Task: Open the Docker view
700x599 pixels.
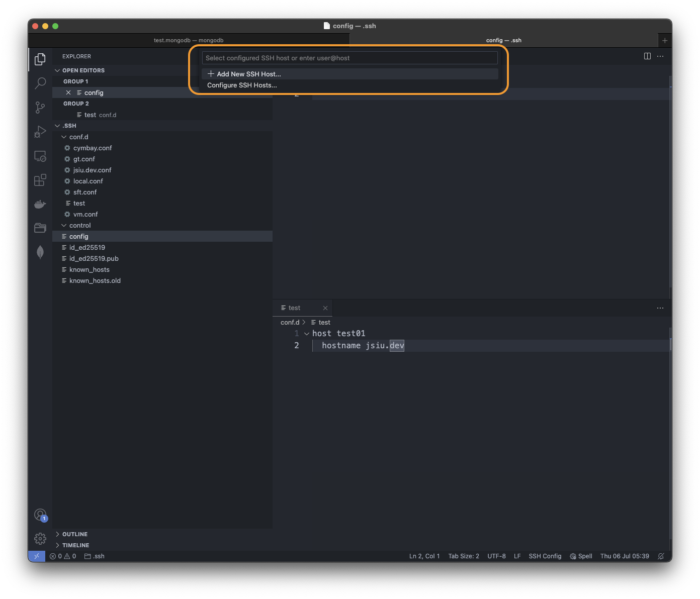Action: [x=40, y=204]
